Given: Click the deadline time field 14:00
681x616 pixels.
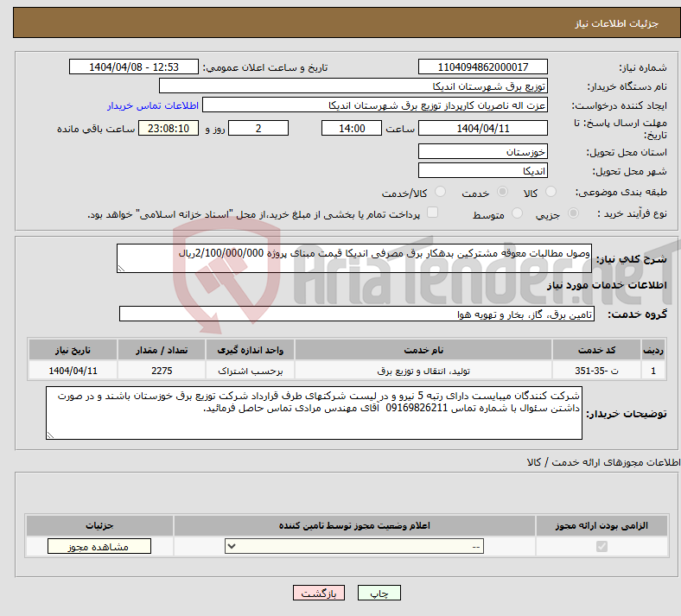Looking at the screenshot, I should pyautogui.click(x=352, y=128).
